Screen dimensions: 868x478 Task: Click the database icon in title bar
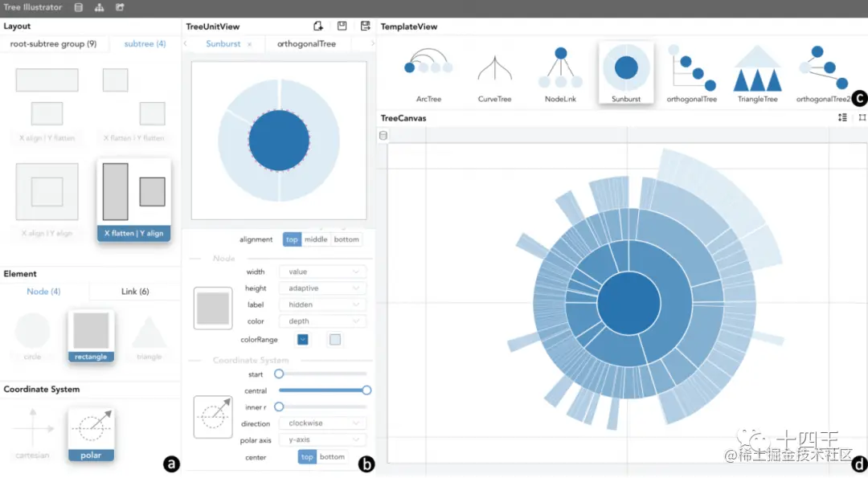click(79, 8)
